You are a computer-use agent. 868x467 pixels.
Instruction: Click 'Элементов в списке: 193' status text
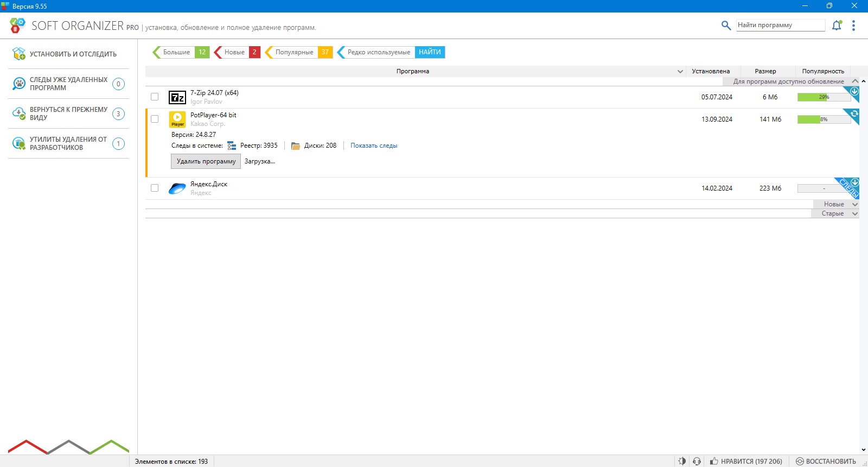[x=171, y=462]
